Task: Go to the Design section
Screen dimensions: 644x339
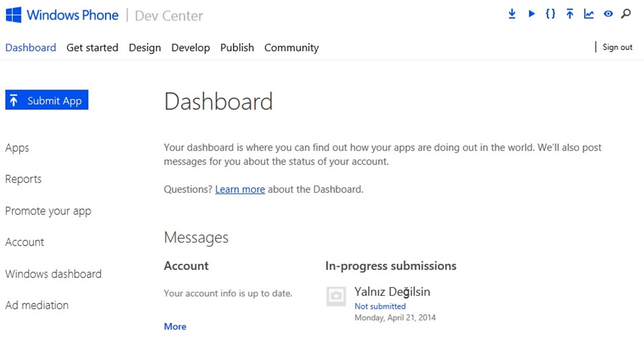Action: (145, 48)
